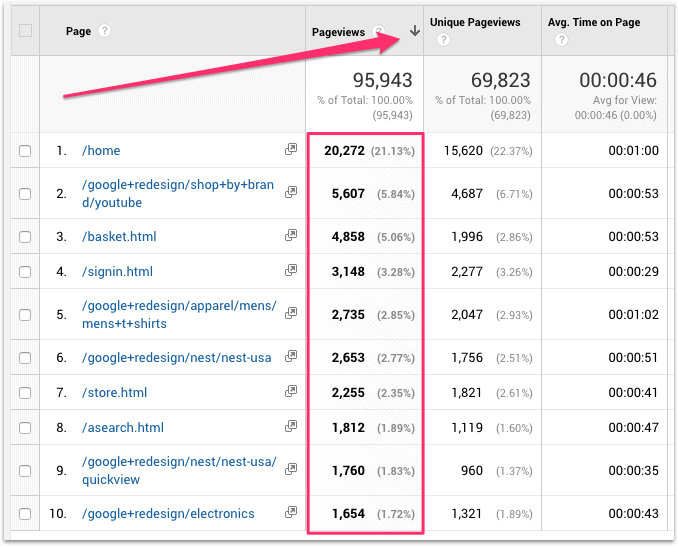Sort by Avg. Time on Page column
This screenshot has width=678, height=546.
pos(594,22)
